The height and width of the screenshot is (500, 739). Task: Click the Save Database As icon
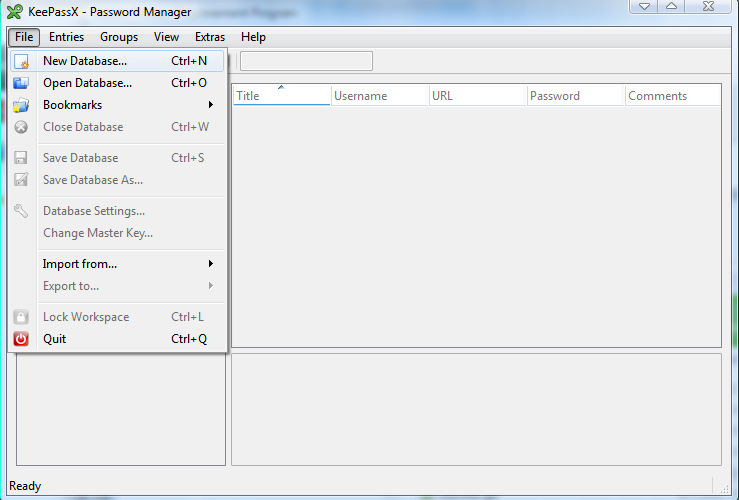[x=21, y=180]
